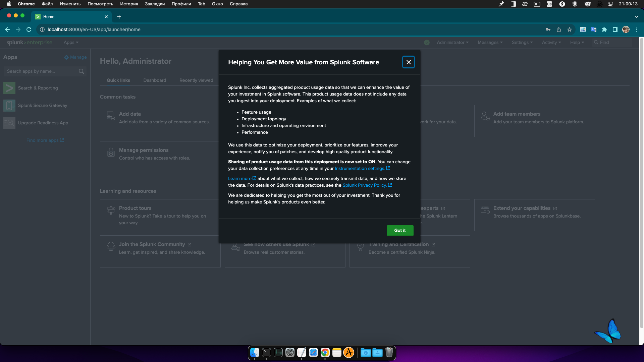The image size is (644, 362).
Task: Open the История menu in menu bar
Action: pyautogui.click(x=129, y=4)
